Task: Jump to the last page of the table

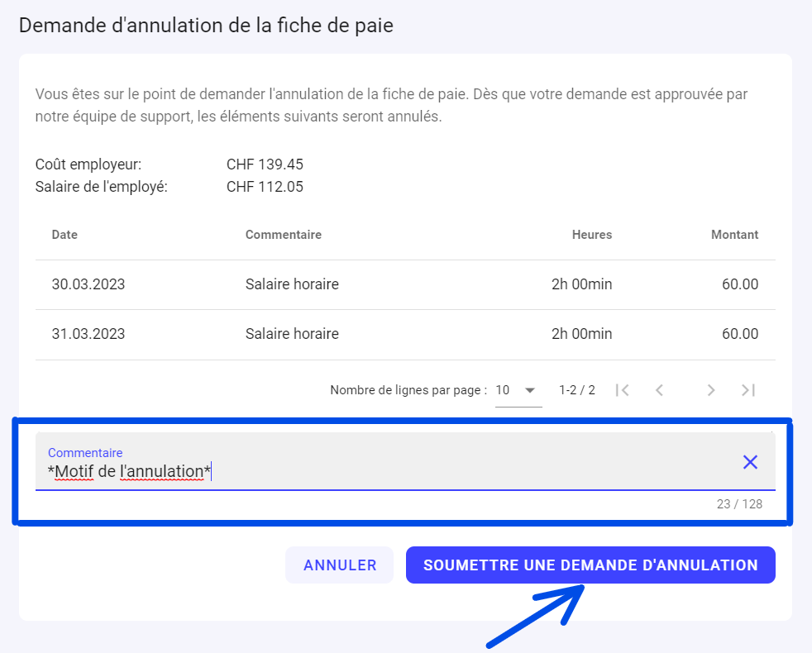Action: pos(748,390)
